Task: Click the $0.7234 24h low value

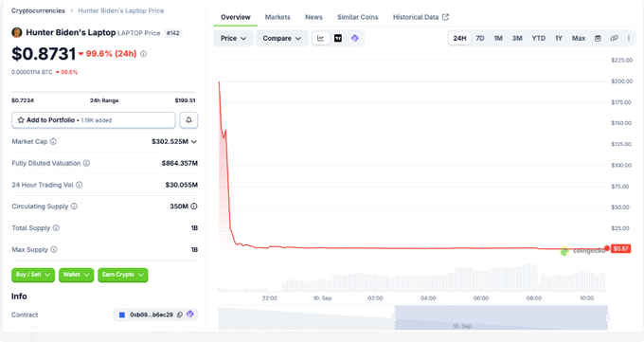Action: pyautogui.click(x=23, y=100)
